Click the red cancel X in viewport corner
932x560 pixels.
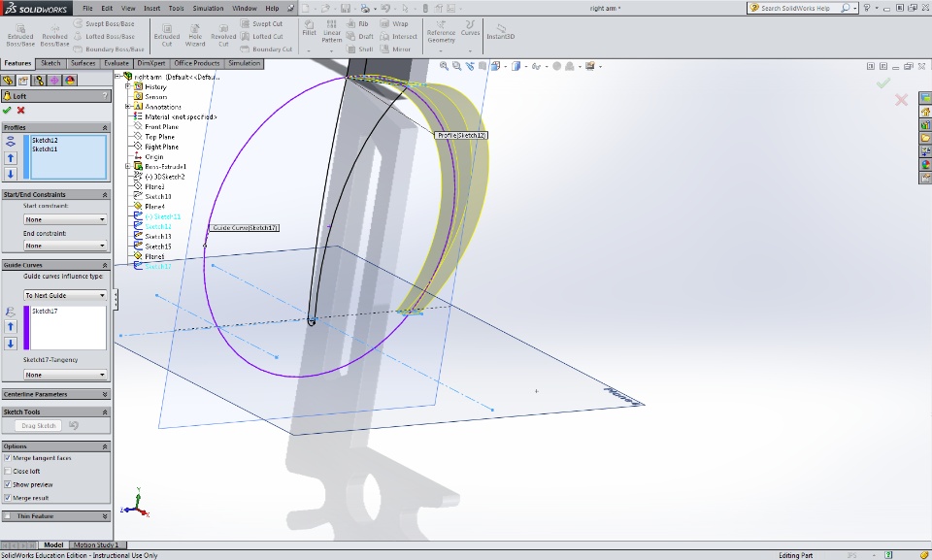click(x=901, y=100)
